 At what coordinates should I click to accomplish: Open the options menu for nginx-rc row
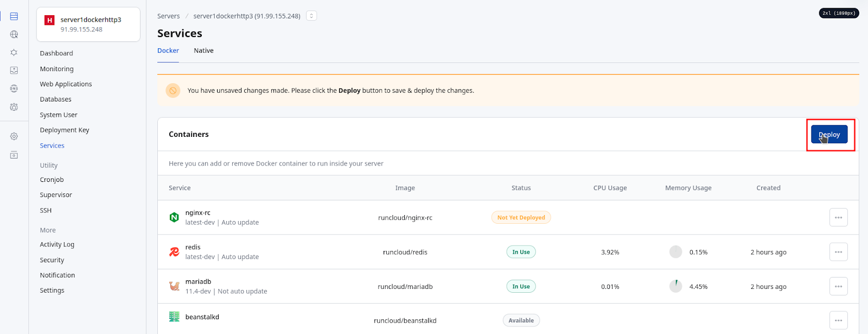tap(839, 217)
